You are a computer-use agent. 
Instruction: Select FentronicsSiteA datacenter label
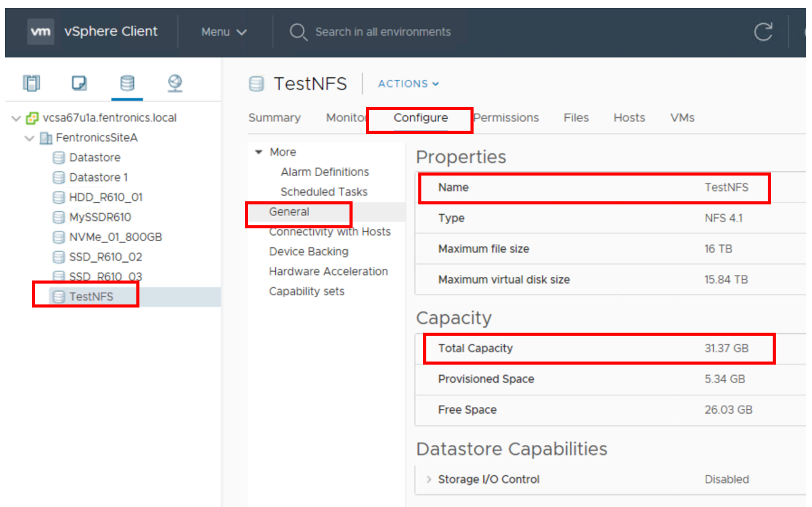[x=96, y=137]
